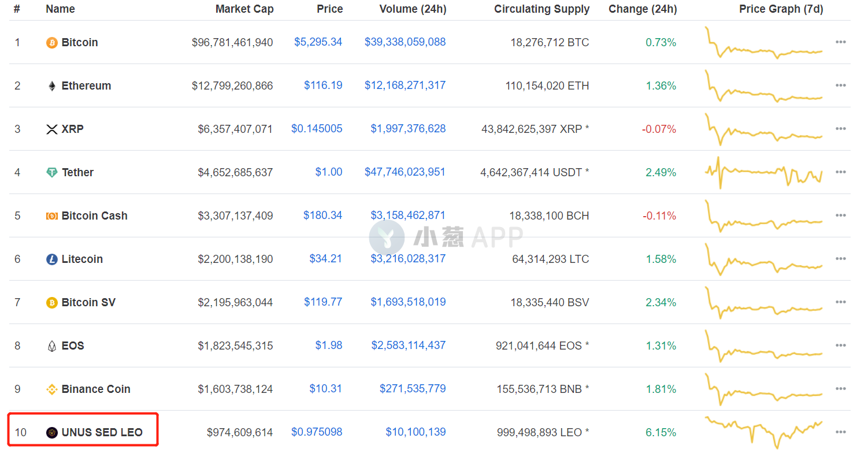Sort by Circulating Supply column header
The image size is (868, 453).
point(542,9)
